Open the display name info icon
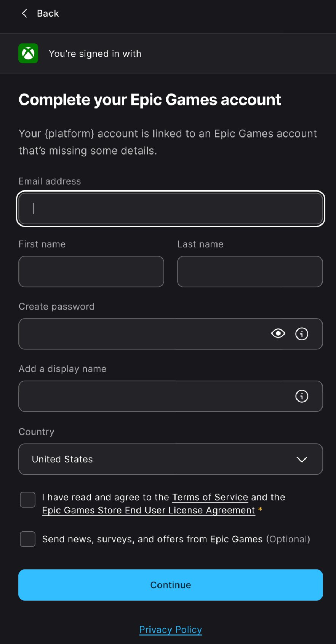The image size is (336, 644). (302, 396)
